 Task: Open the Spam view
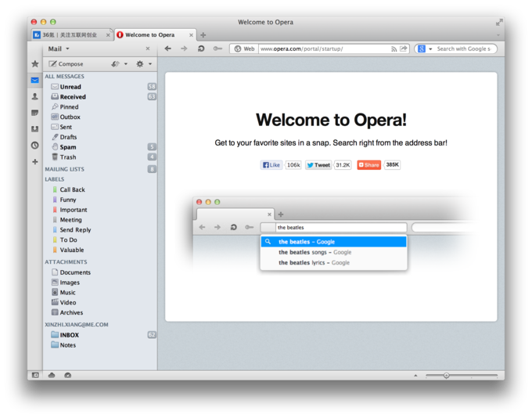point(100,147)
